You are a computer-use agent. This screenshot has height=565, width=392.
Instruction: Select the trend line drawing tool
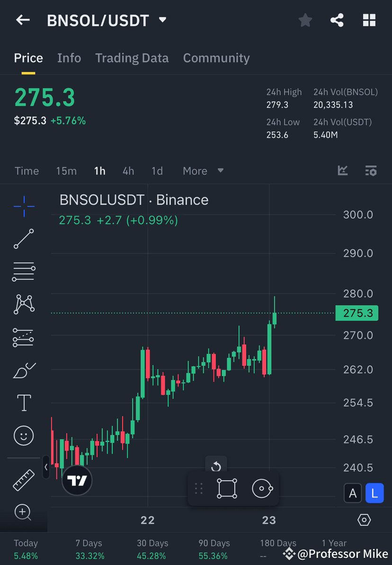(24, 239)
